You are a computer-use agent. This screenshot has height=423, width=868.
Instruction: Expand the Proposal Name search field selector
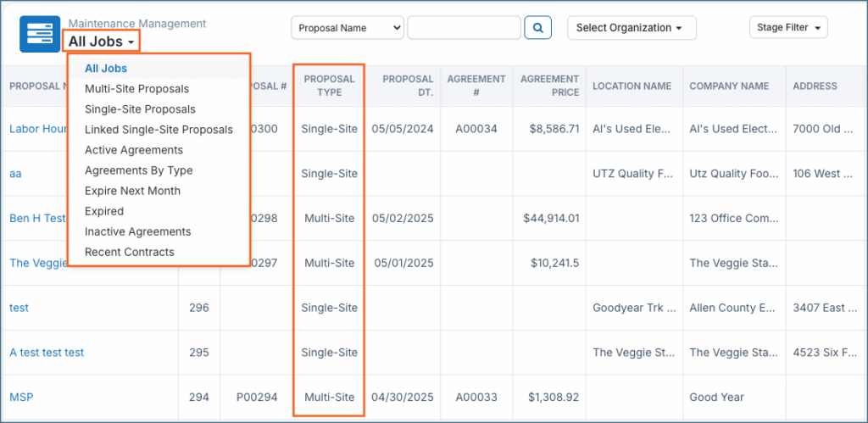coord(348,28)
